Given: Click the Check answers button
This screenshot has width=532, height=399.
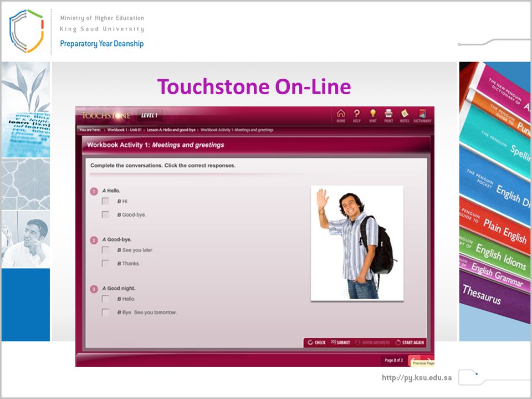Looking at the screenshot, I should point(316,342).
